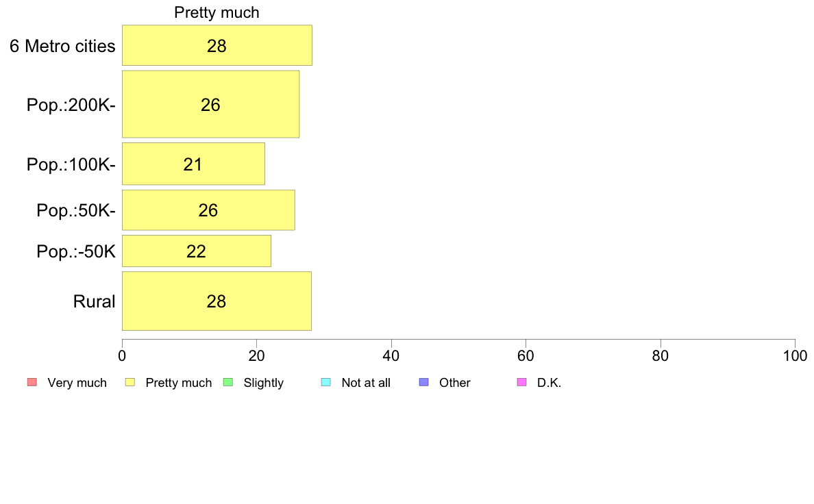The width and height of the screenshot is (814, 504).
Task: Click the cyan Not at all legend swatch
Action: click(326, 383)
